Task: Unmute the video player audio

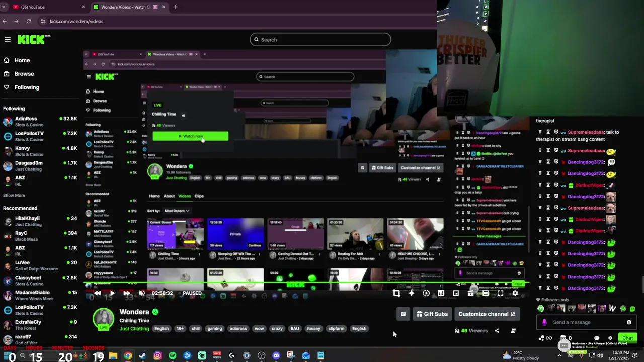Action: [x=142, y=293]
